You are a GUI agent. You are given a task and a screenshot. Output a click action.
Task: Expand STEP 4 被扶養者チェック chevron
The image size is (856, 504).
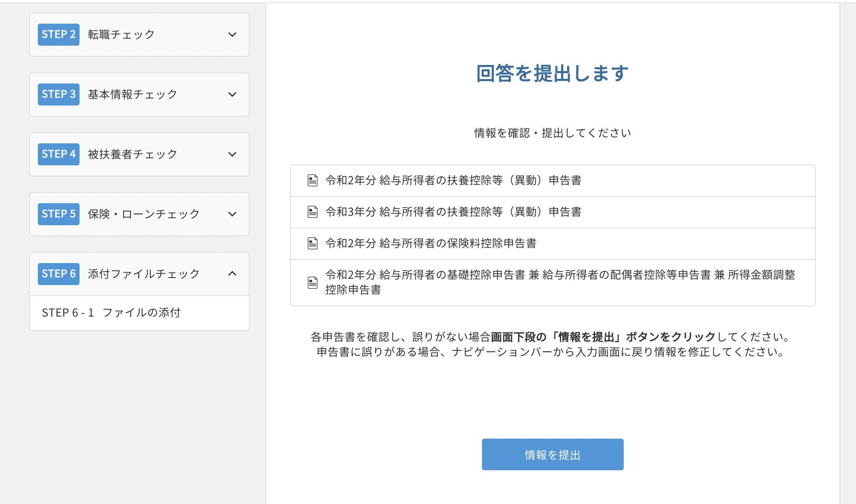(x=232, y=154)
